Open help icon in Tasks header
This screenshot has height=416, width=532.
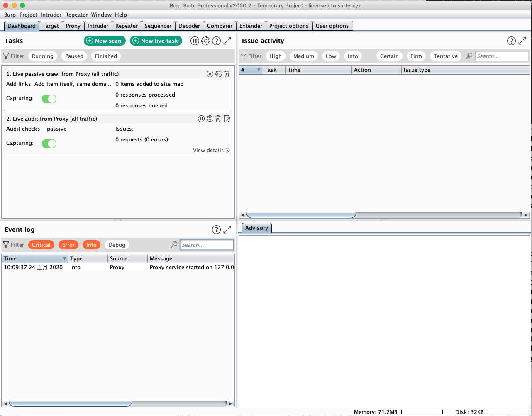click(216, 41)
